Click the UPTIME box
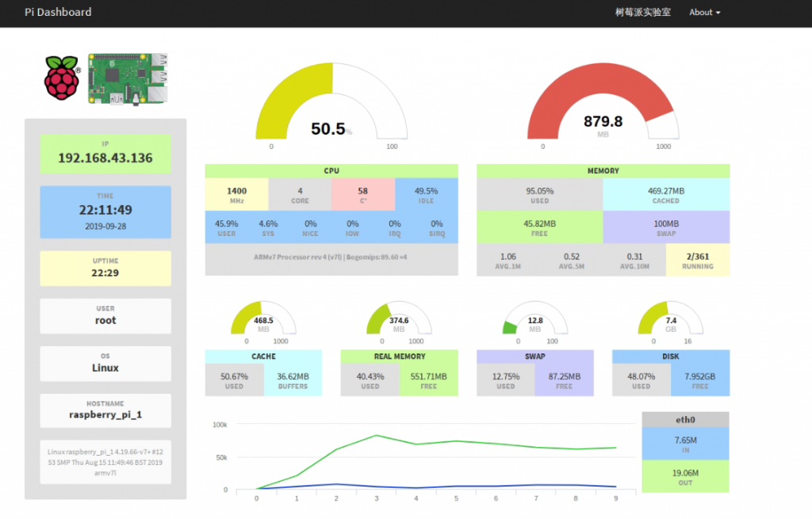Screen dimensions: 812x519 (x=105, y=268)
